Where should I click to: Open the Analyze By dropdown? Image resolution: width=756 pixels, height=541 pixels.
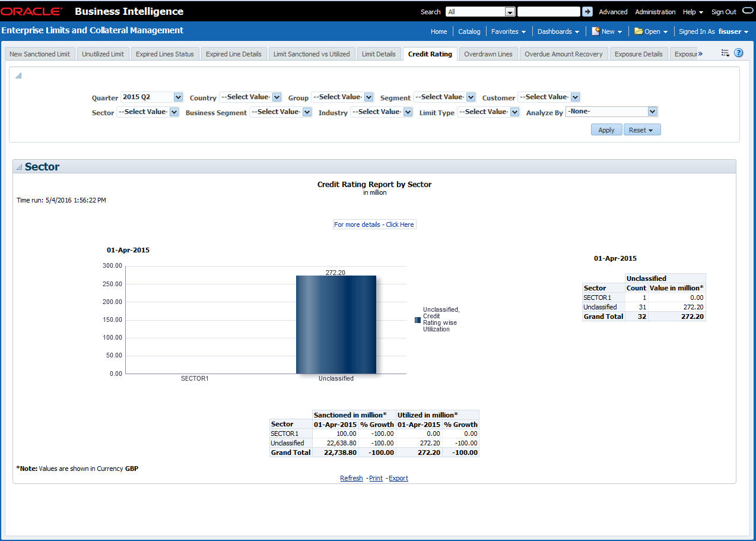tap(653, 112)
